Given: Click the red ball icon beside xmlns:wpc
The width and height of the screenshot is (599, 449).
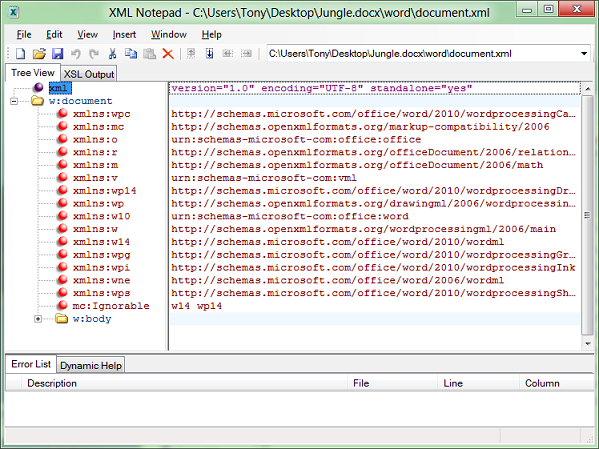Looking at the screenshot, I should point(62,113).
